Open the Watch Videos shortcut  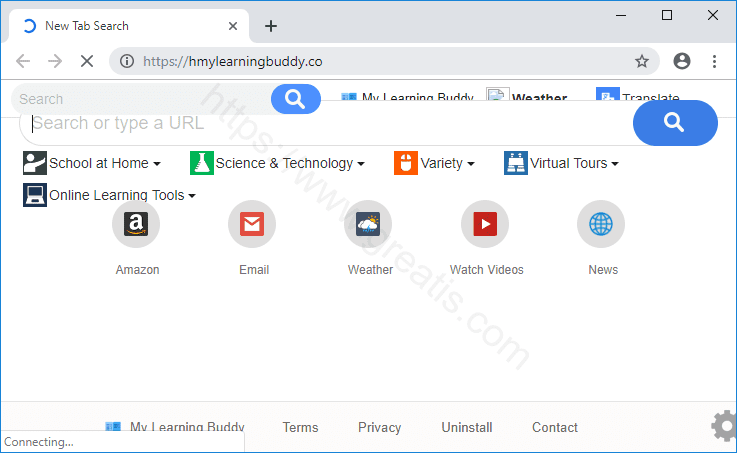[x=485, y=224]
